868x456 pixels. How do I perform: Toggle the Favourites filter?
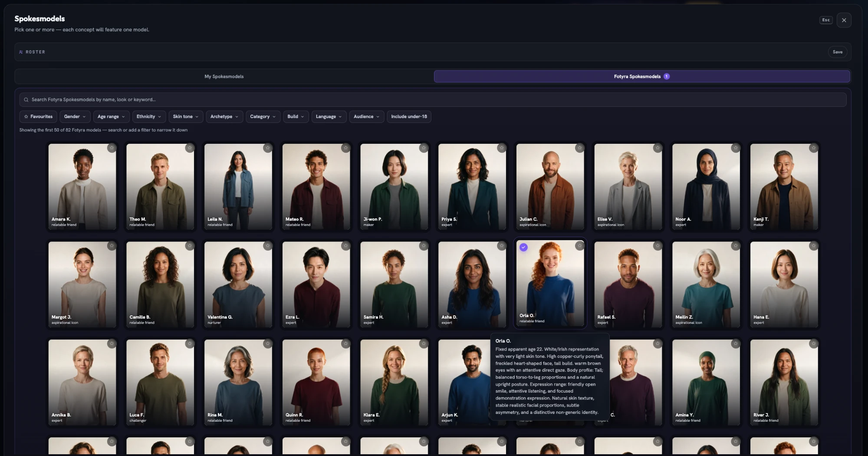click(x=38, y=116)
